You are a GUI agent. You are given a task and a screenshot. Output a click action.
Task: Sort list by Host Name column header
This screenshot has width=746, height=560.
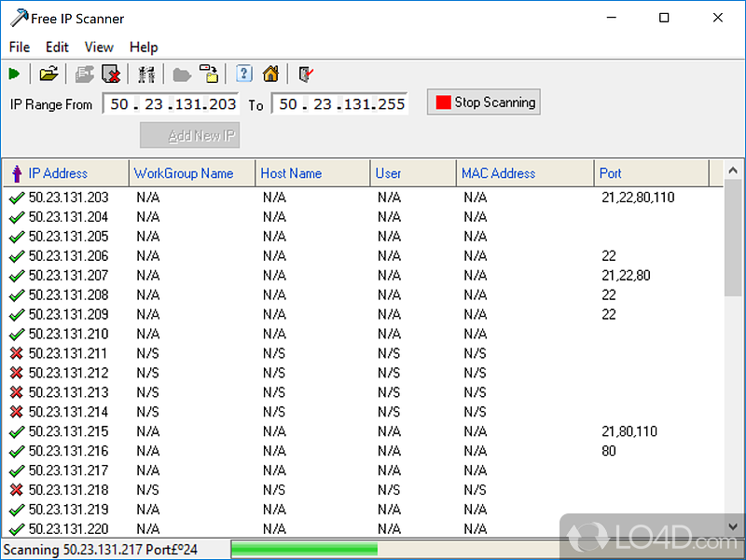(290, 173)
